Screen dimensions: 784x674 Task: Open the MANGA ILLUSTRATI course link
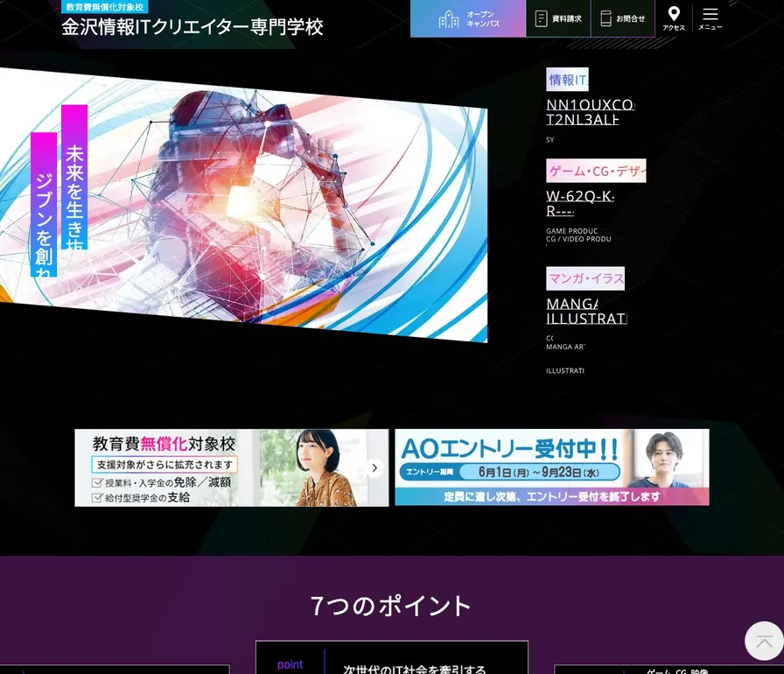[x=586, y=311]
